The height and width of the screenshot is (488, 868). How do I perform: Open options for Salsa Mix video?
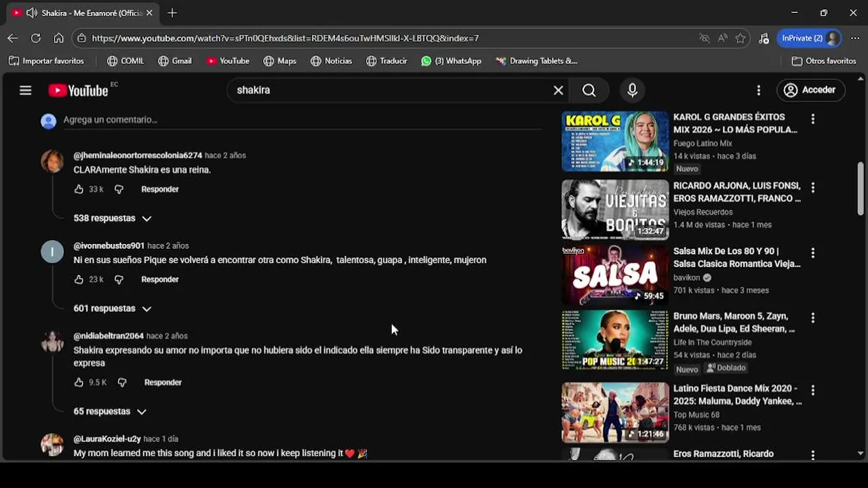(x=812, y=253)
